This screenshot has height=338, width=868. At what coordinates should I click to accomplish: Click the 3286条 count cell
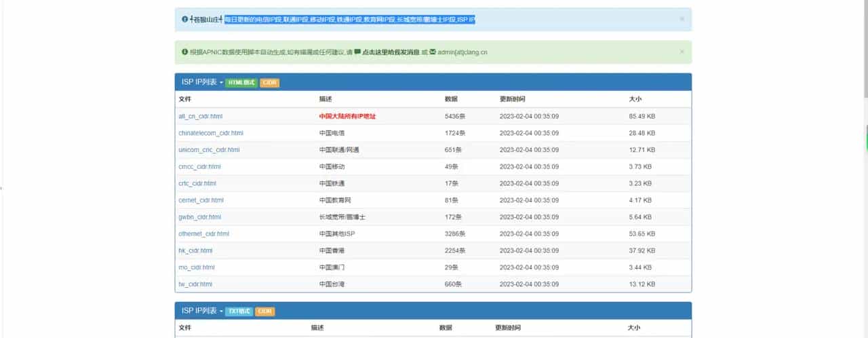point(455,233)
